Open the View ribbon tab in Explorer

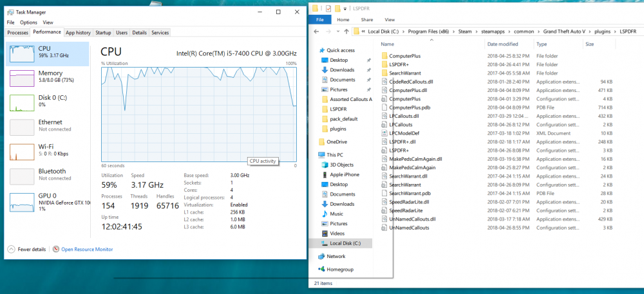pos(390,19)
